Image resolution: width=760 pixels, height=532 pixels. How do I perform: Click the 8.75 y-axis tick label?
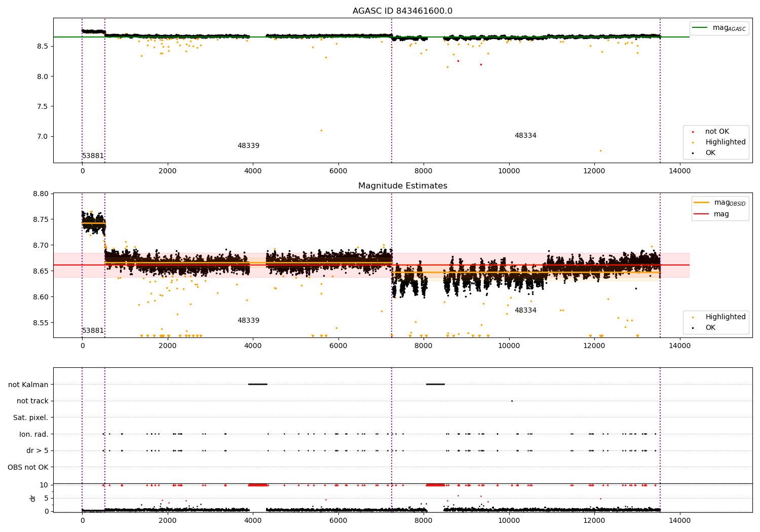40,219
